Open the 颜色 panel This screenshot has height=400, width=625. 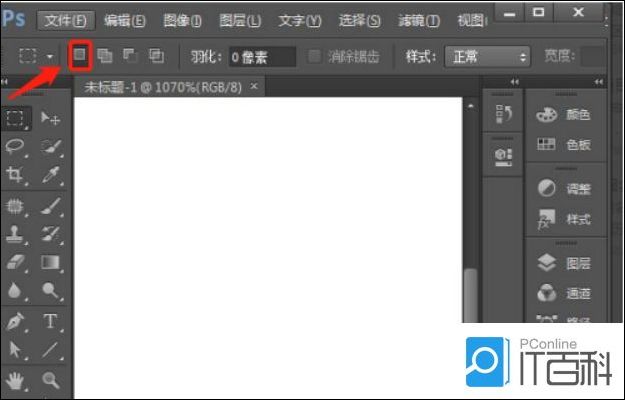pos(563,115)
